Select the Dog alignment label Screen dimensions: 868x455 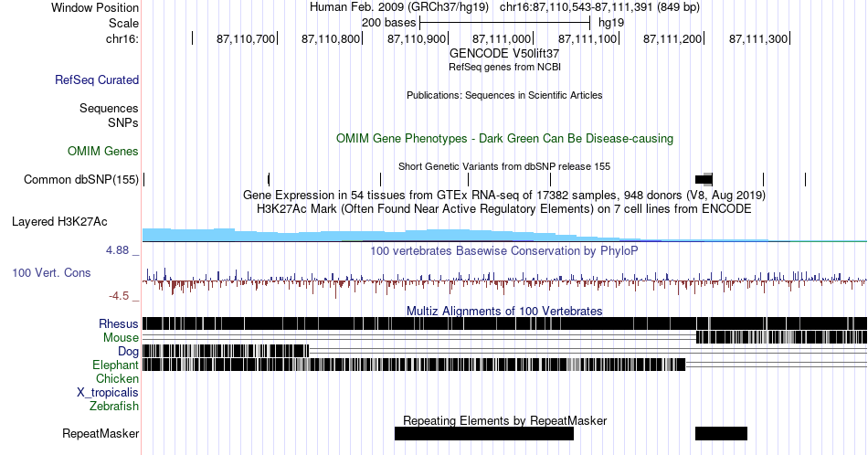tap(129, 352)
